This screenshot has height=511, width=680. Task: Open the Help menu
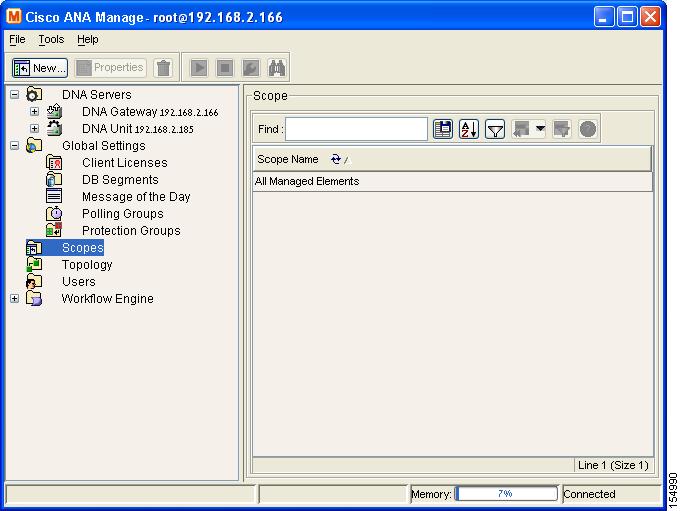(x=88, y=39)
